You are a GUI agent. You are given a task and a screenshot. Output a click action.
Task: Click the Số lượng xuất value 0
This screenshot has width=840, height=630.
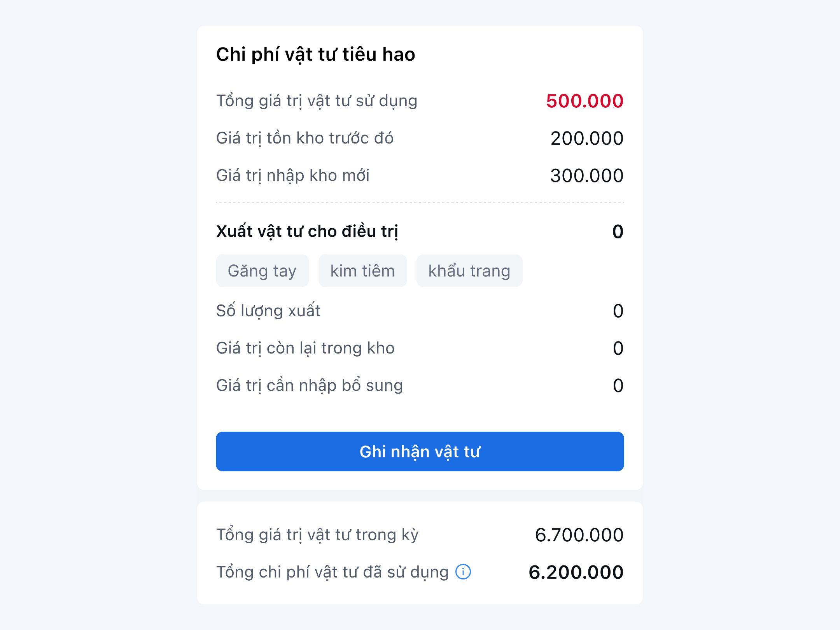coord(618,311)
